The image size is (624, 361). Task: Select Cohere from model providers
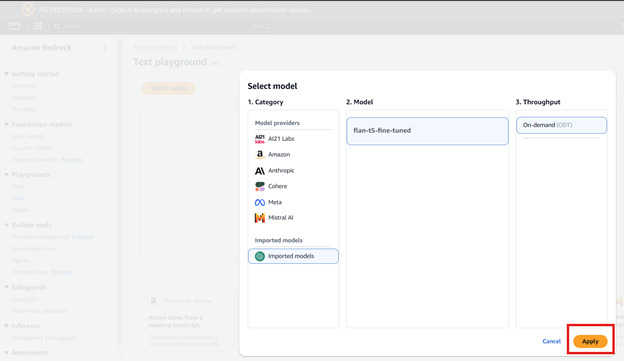[x=271, y=186]
